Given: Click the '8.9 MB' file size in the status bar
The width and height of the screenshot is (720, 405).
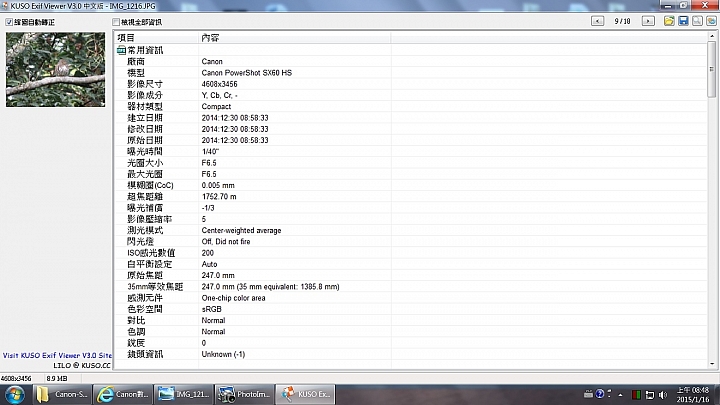Looking at the screenshot, I should pos(57,378).
